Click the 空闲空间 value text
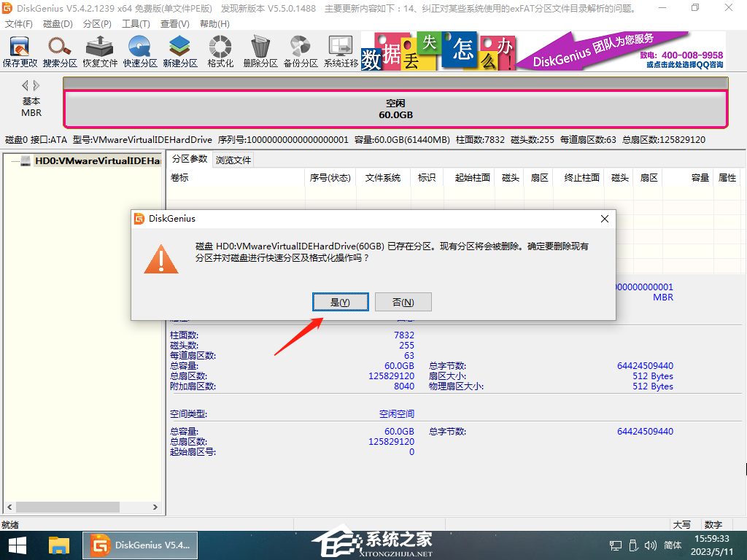Image resolution: width=747 pixels, height=560 pixels. 396,414
